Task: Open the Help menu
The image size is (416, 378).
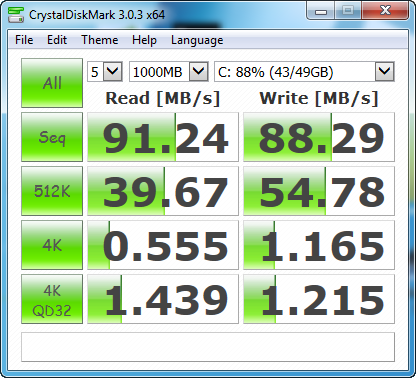Action: coord(144,40)
